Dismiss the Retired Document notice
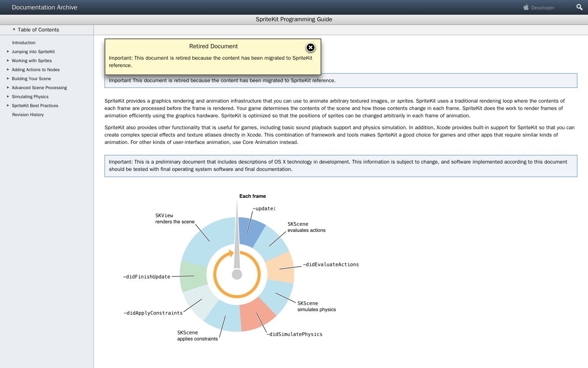 [x=310, y=47]
